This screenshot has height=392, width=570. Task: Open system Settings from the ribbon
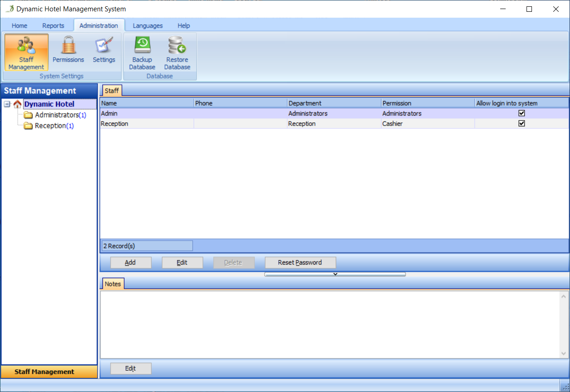tap(104, 50)
